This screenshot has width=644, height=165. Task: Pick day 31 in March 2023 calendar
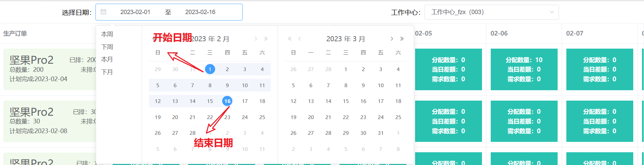(x=380, y=133)
